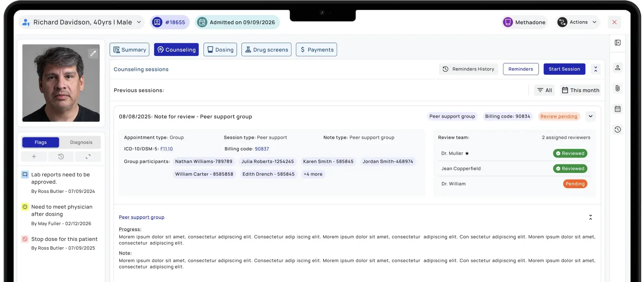Open patient name dropdown for Richard Davidson
This screenshot has width=644, height=282.
(x=81, y=22)
